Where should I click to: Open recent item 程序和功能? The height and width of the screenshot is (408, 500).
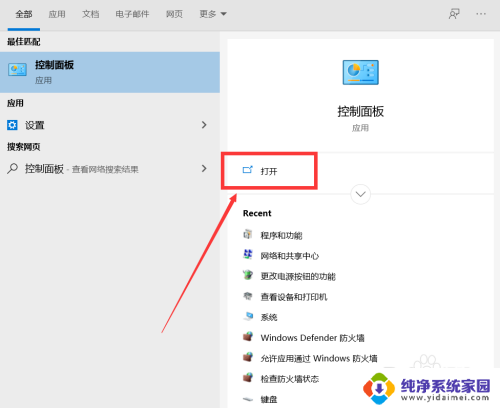coord(281,235)
